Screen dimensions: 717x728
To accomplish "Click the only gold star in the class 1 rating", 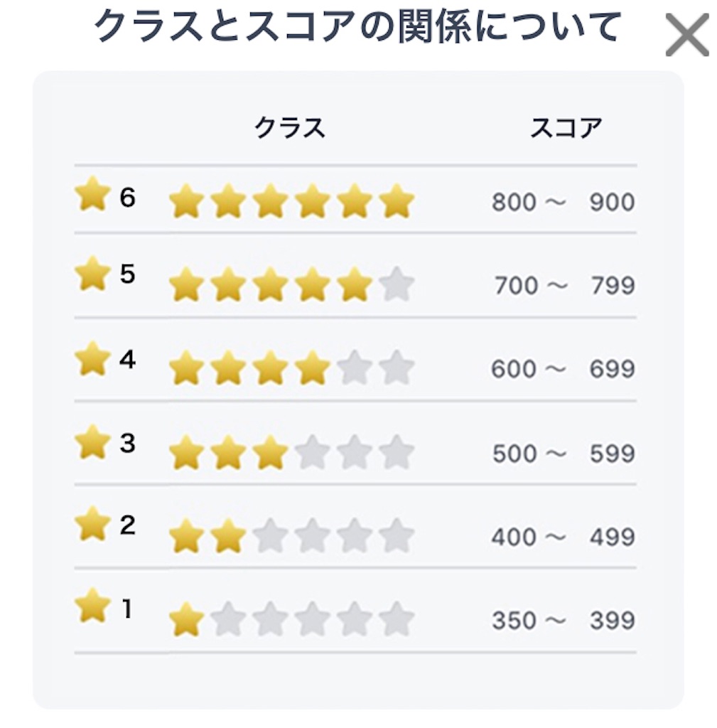I will [187, 619].
